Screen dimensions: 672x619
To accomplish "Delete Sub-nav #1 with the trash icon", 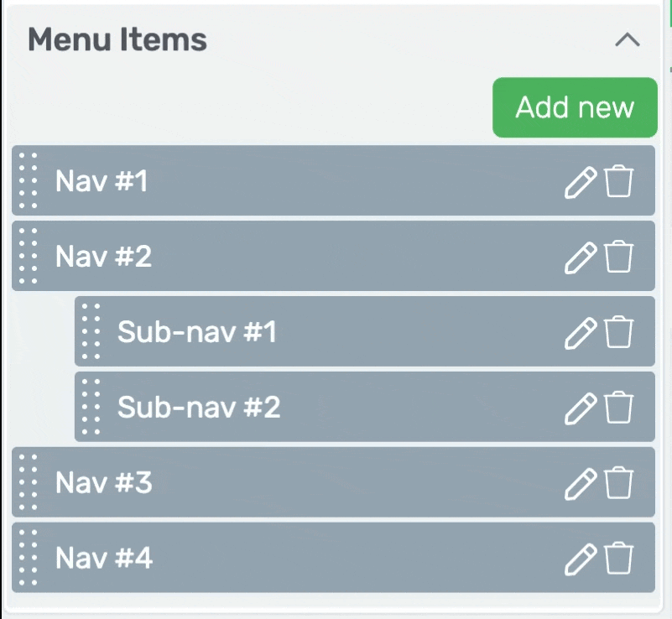I will point(618,331).
